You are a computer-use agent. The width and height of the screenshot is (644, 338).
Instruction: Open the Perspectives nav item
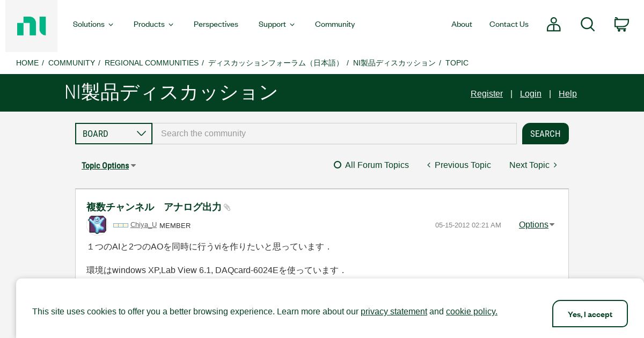coord(216,24)
